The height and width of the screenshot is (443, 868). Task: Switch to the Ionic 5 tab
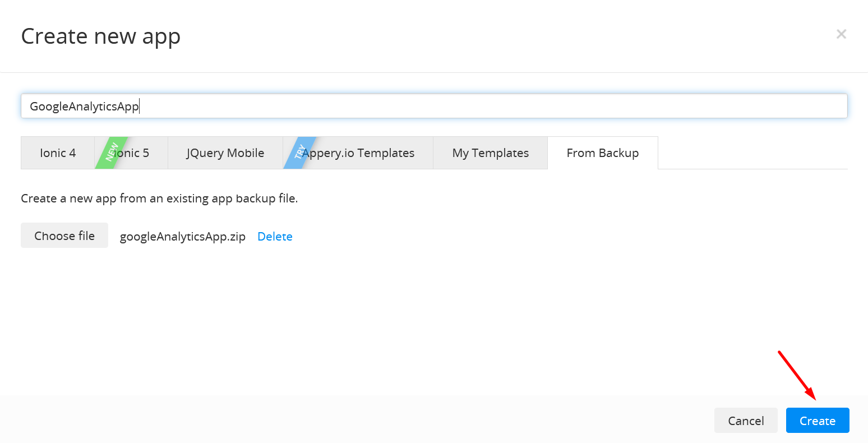click(131, 153)
